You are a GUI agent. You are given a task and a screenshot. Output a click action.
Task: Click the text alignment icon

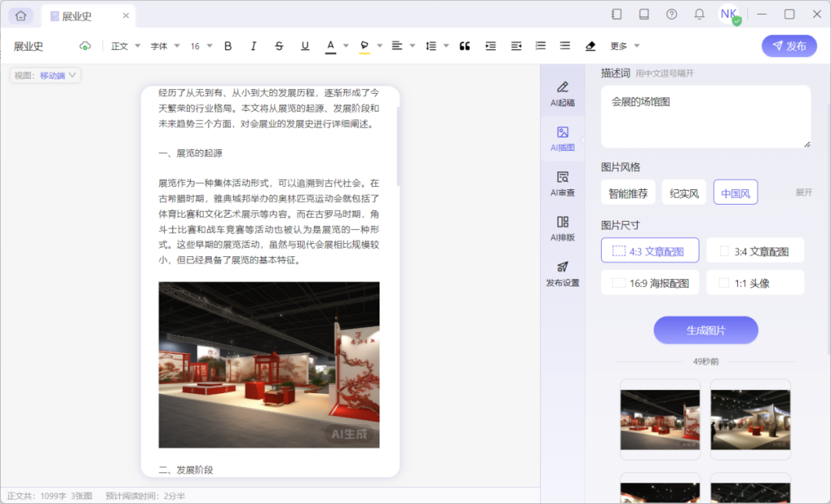coord(397,46)
